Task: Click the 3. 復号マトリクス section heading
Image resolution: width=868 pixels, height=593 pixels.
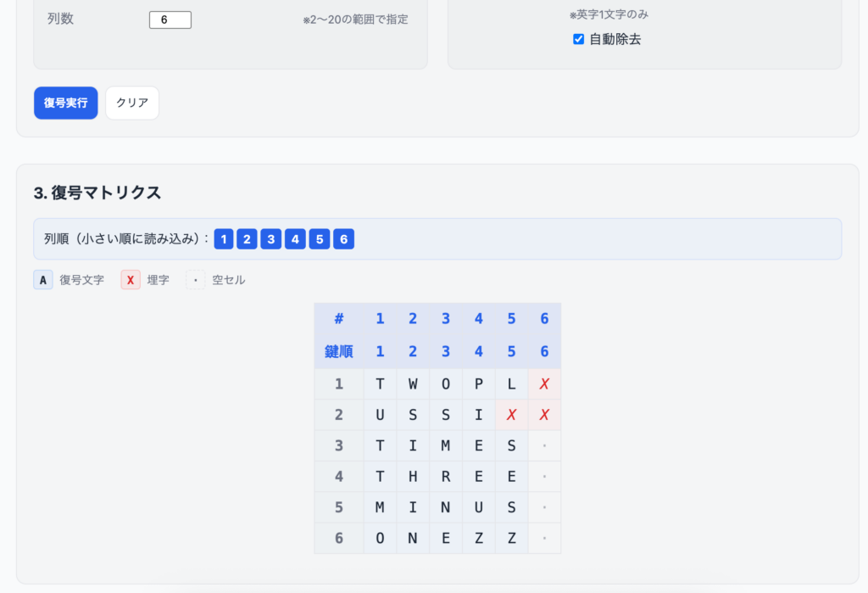Action: pos(97,193)
